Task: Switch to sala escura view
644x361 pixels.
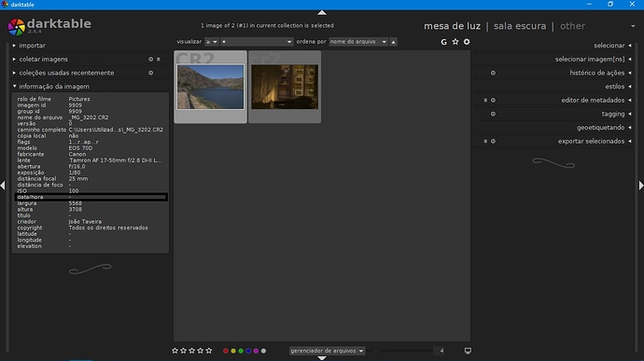Action: click(520, 26)
